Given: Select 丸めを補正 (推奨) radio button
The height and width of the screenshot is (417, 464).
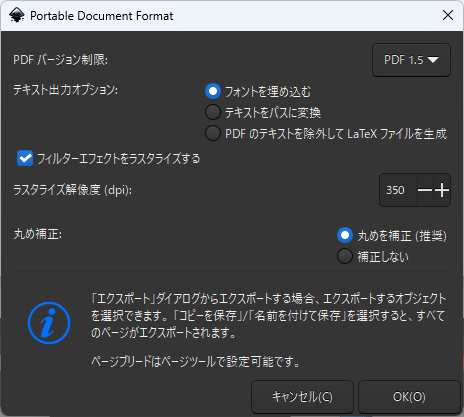Looking at the screenshot, I should pos(345,235).
